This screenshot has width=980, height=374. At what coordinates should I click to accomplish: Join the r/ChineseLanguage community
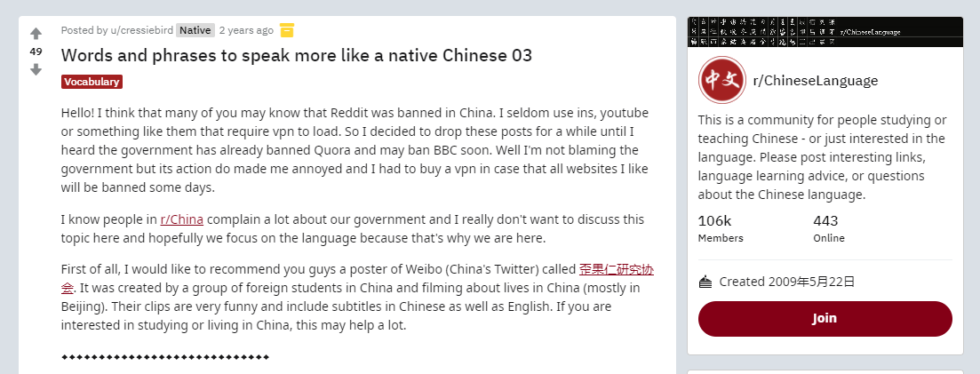825,318
